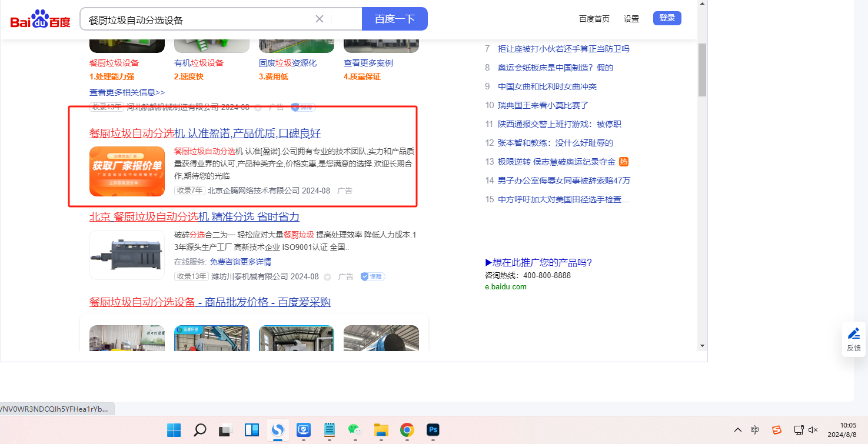
Task: Toggle the 中 Chinese input mode indicator
Action: 755,430
